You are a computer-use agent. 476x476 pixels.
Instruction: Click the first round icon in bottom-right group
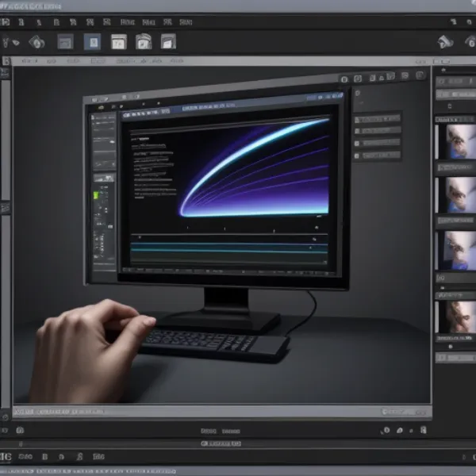pos(386,430)
